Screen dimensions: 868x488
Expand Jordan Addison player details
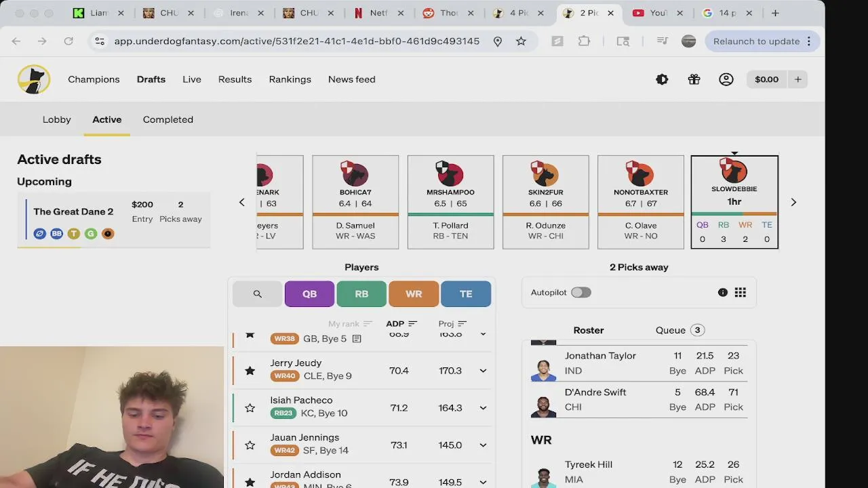coord(483,482)
